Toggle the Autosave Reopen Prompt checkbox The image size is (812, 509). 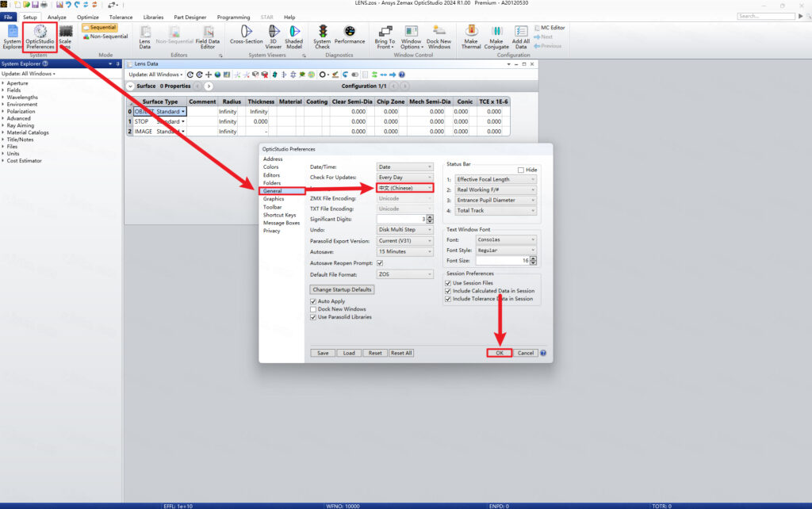coord(380,263)
